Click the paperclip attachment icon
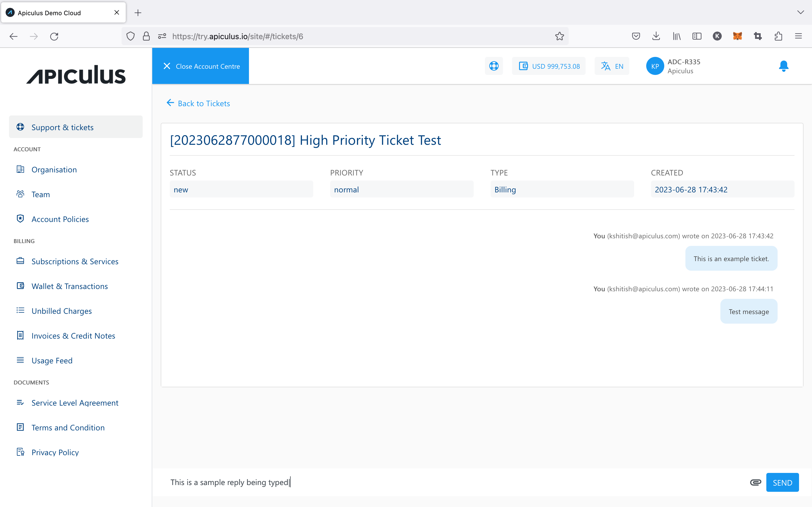 click(x=755, y=482)
